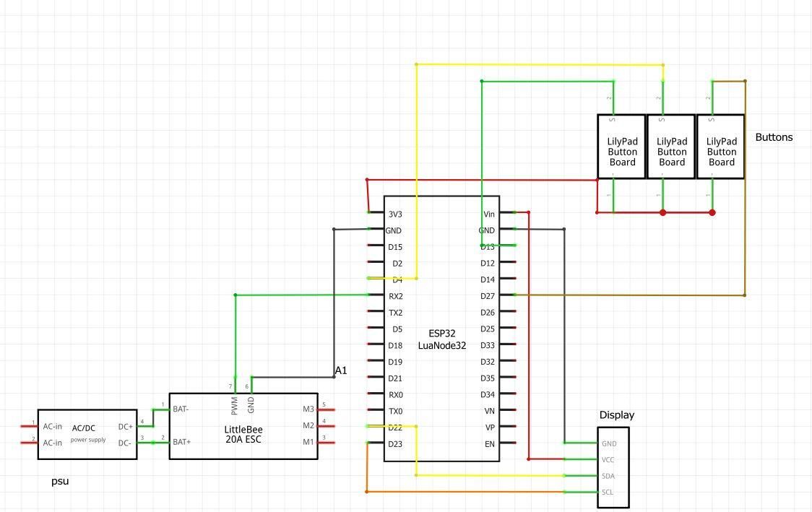Screen dimensions: 812x512
Task: Click the D32 pin on the ESP32
Action: [x=507, y=361]
